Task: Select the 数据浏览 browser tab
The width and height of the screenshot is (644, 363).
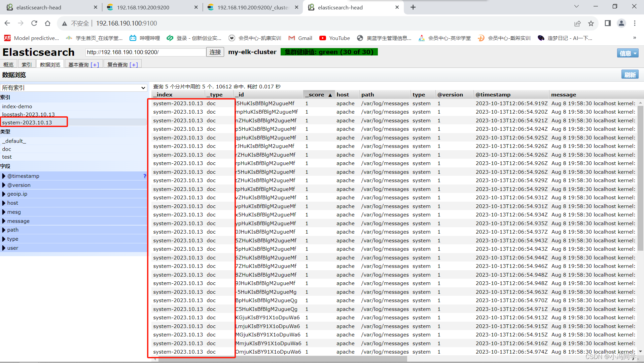Action: click(50, 65)
